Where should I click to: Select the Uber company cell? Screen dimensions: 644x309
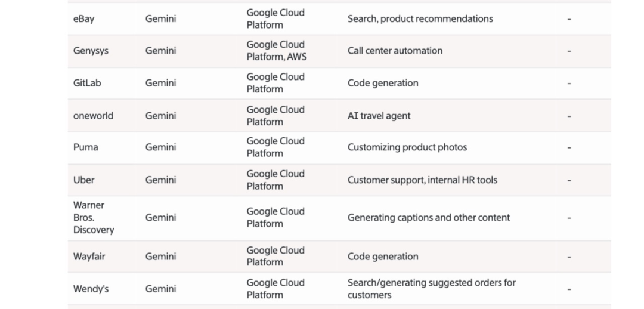[x=83, y=180]
